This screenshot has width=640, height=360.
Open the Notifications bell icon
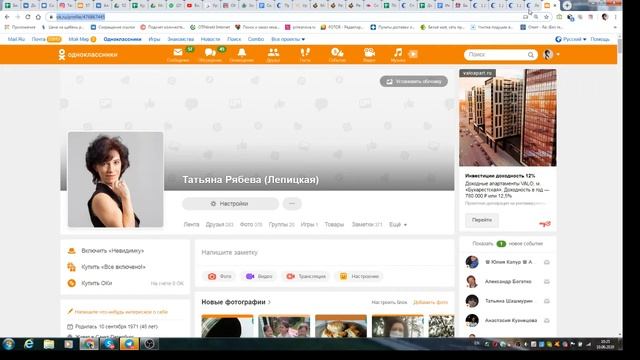(x=242, y=52)
